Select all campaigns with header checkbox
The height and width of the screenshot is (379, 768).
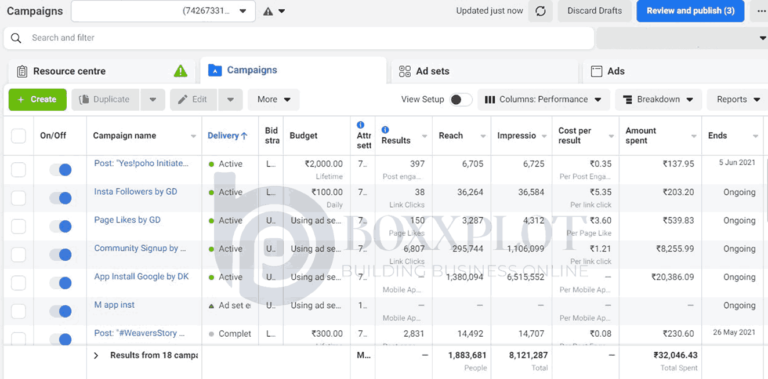click(x=19, y=136)
